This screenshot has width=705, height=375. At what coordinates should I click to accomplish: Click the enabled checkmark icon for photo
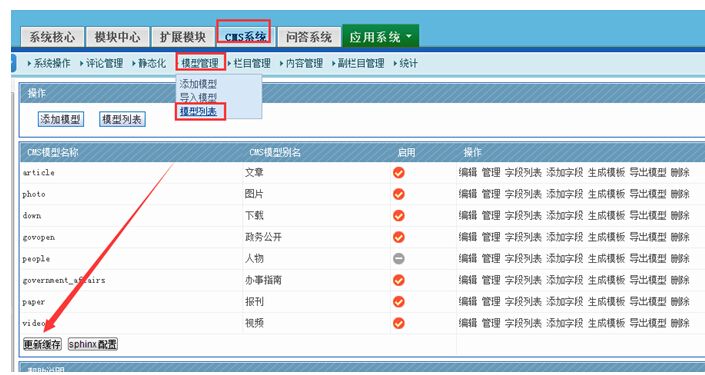[x=398, y=194]
